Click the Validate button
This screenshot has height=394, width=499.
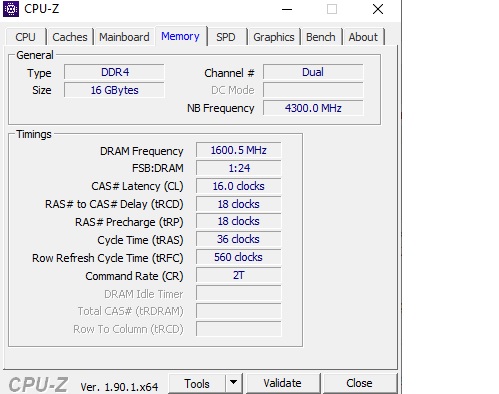[283, 384]
